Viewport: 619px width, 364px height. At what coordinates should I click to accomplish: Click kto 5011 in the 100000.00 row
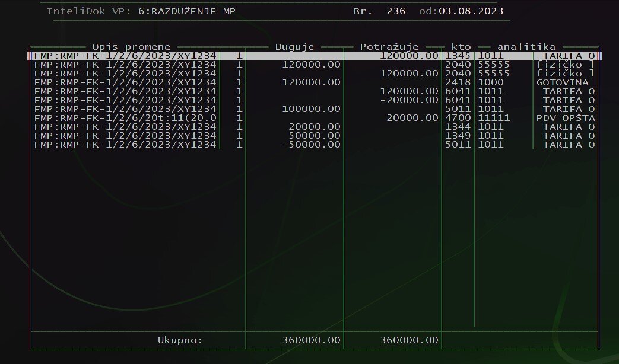pos(458,109)
